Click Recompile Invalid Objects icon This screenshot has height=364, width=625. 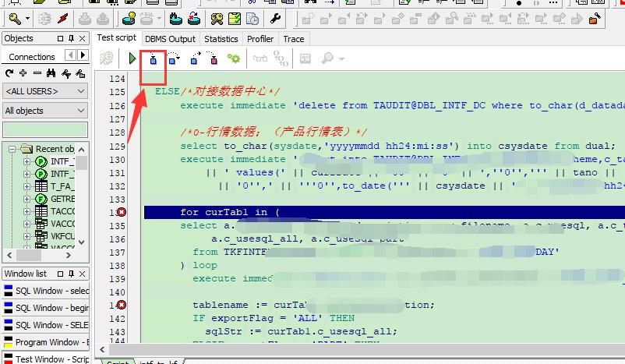pos(194,19)
